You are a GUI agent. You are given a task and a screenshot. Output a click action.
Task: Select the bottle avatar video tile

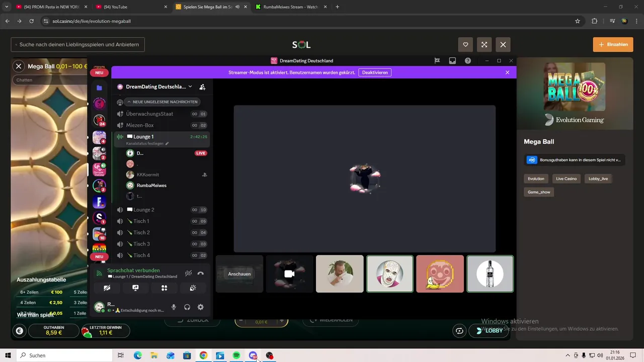coord(490,274)
